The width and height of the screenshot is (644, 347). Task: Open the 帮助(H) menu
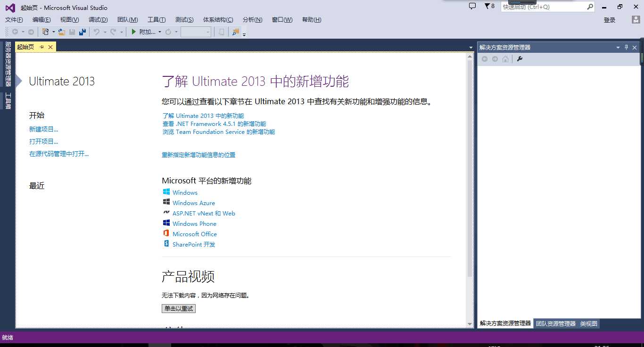coord(312,20)
